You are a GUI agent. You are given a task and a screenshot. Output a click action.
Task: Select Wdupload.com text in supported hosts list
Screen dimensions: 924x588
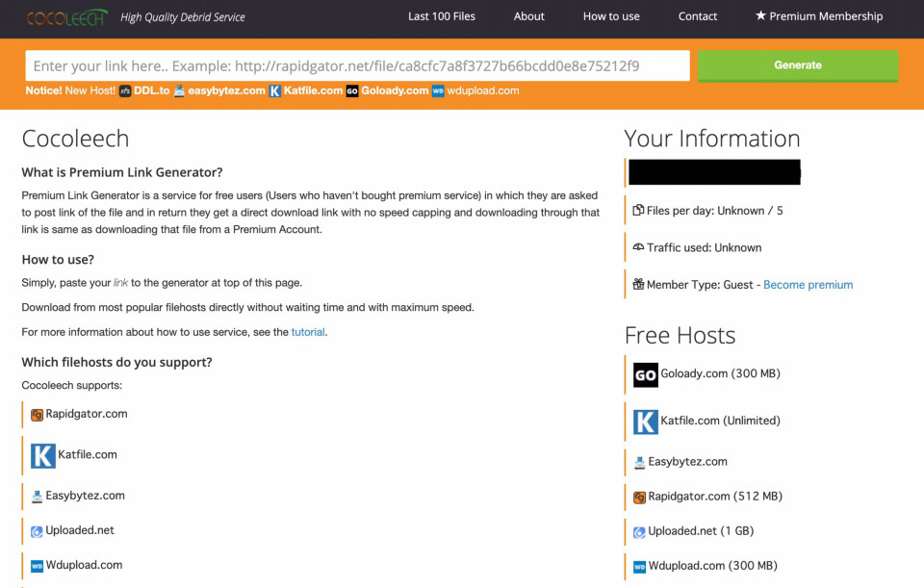pyautogui.click(x=85, y=565)
